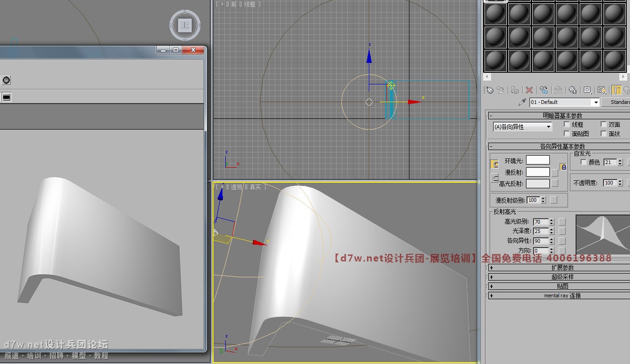Click the highlight curve preview graph
Viewport: 630px width, 364px height.
click(x=603, y=234)
